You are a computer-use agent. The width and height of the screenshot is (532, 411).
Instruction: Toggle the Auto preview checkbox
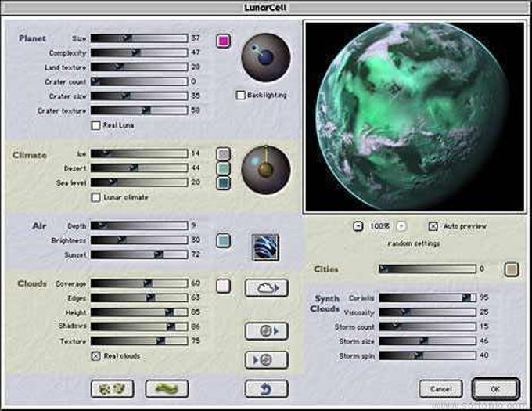[433, 226]
